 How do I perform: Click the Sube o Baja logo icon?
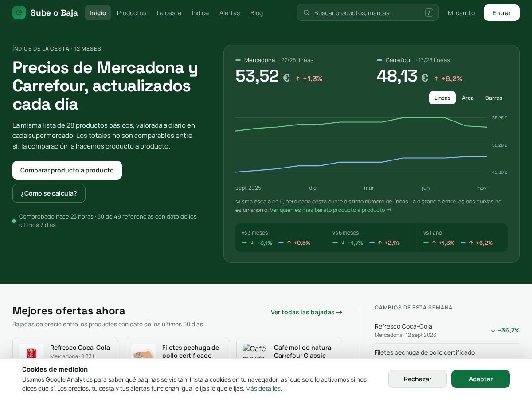pyautogui.click(x=19, y=12)
